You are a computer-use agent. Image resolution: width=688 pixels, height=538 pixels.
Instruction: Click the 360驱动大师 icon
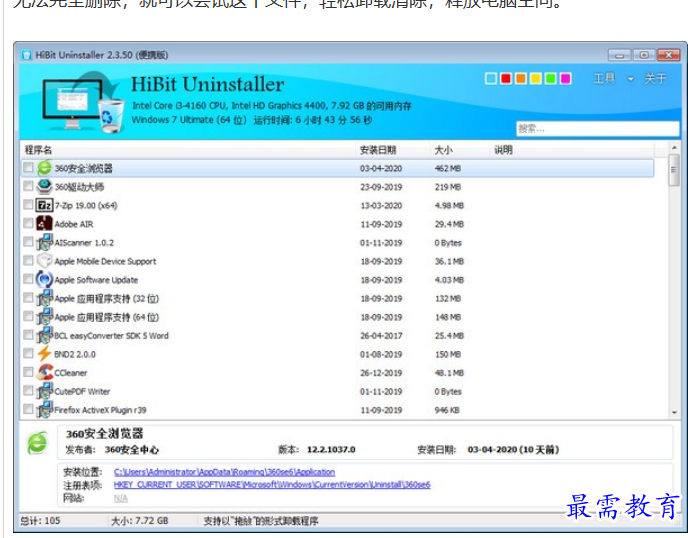[x=44, y=187]
